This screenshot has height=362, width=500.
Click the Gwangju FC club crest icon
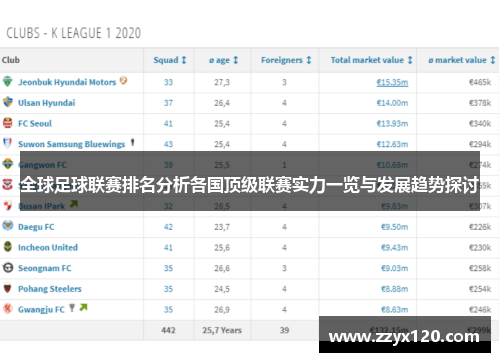tap(8, 309)
